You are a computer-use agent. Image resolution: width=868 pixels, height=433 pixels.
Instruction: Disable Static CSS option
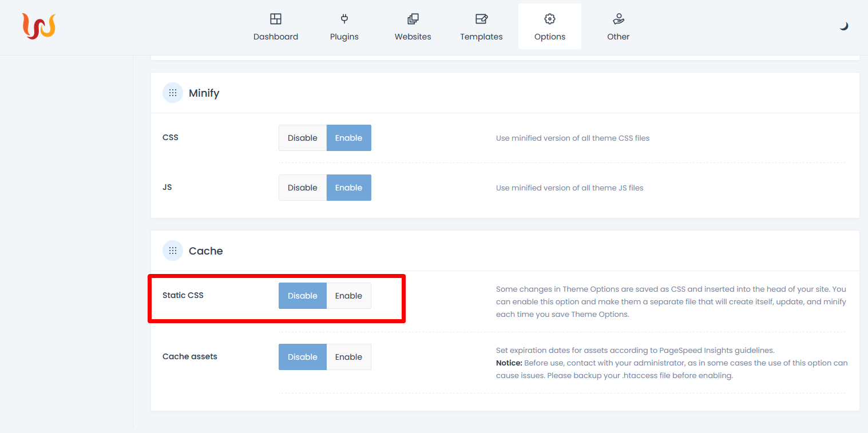[302, 296]
